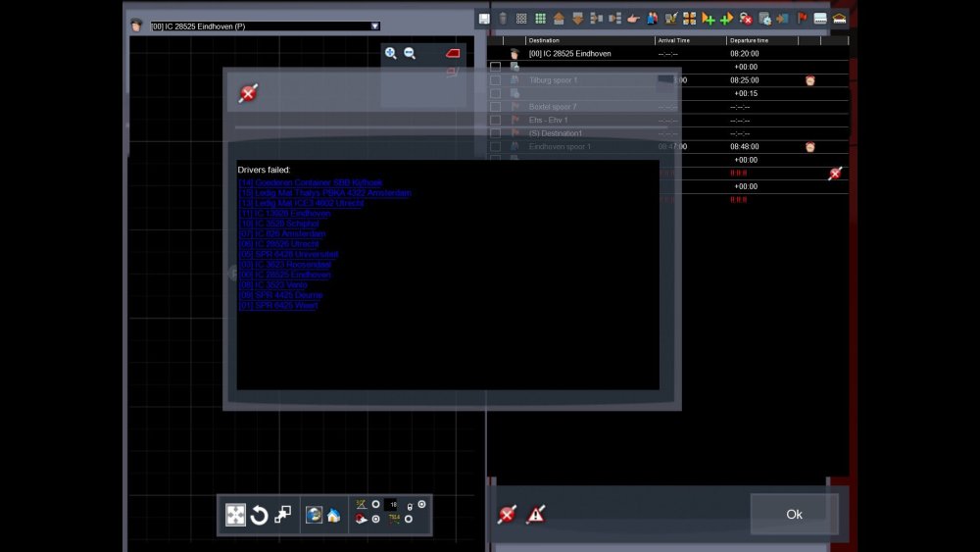
Task: Click the red flag toolbar icon
Action: click(802, 18)
